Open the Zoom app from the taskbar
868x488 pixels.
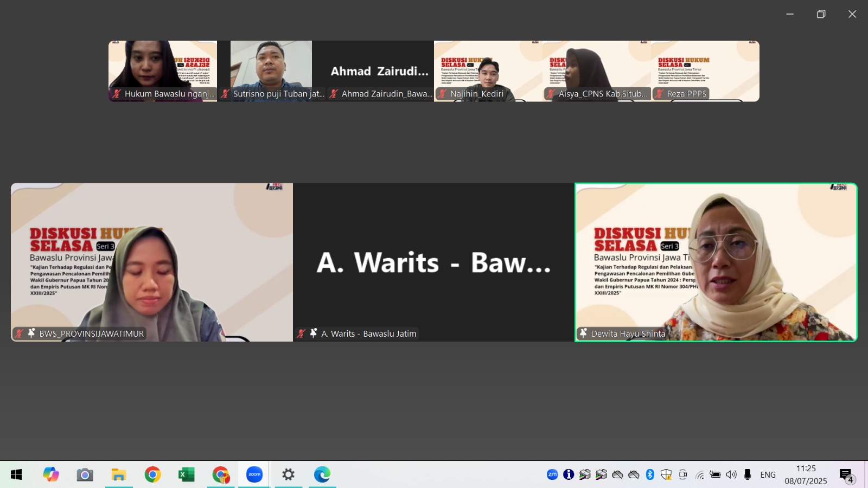click(x=254, y=474)
